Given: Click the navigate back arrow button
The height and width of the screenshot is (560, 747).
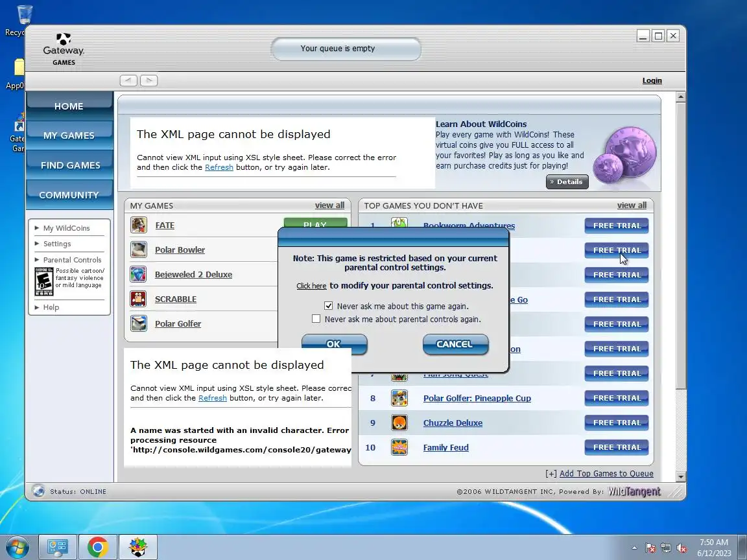Looking at the screenshot, I should tap(128, 80).
